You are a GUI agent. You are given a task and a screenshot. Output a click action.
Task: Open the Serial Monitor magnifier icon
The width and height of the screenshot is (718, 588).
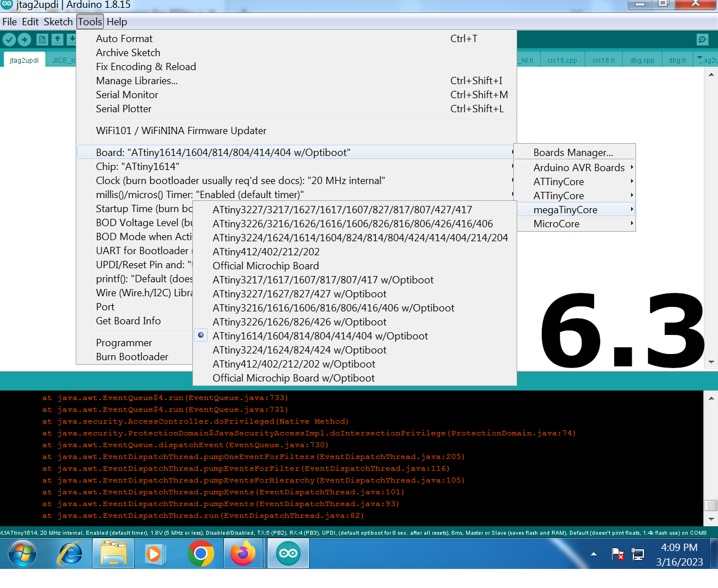click(702, 39)
